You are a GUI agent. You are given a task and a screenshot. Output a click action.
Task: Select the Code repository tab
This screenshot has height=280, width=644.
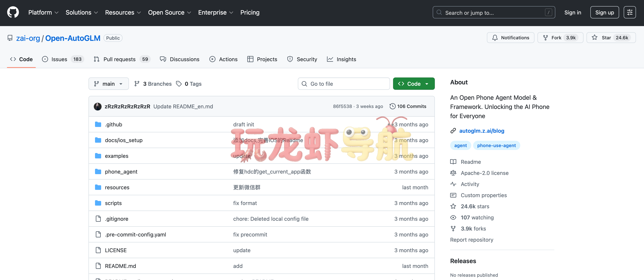tap(21, 59)
